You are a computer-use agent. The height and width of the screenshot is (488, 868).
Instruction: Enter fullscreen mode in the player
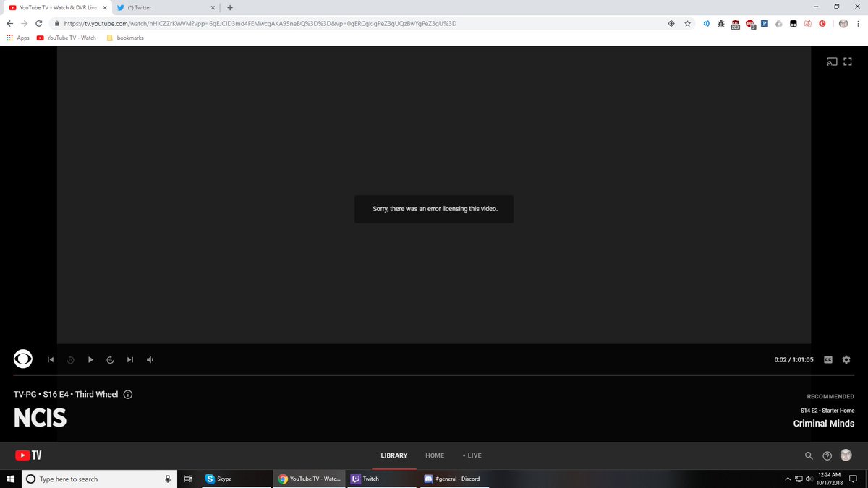(848, 62)
